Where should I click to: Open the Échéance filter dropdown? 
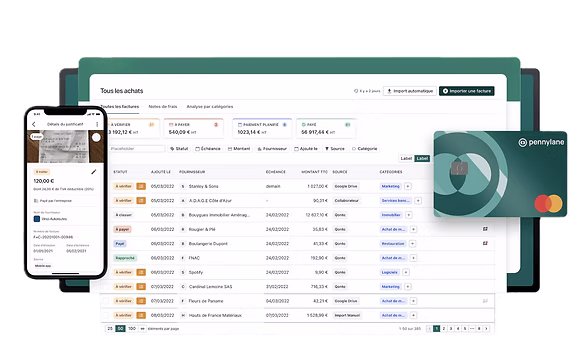click(x=208, y=149)
